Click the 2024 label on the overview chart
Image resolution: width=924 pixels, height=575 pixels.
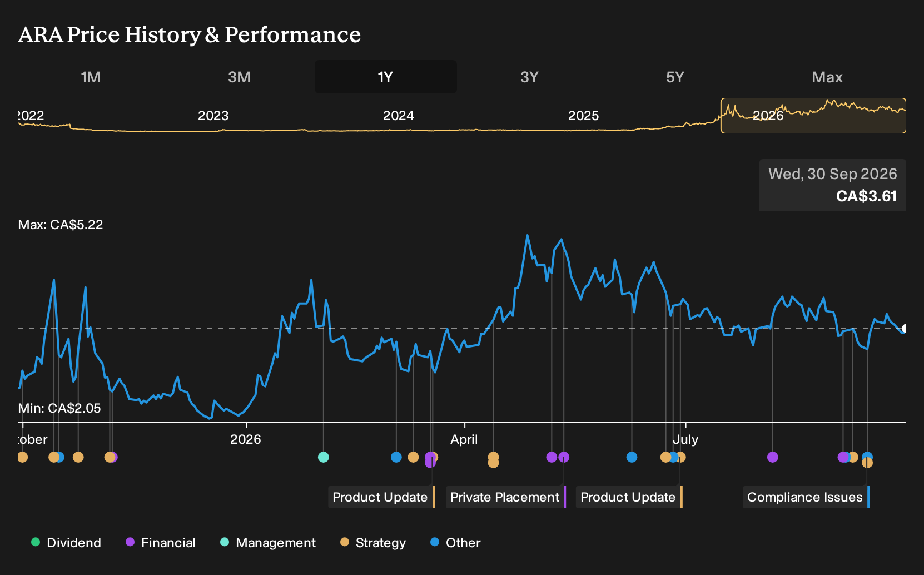[x=399, y=116]
